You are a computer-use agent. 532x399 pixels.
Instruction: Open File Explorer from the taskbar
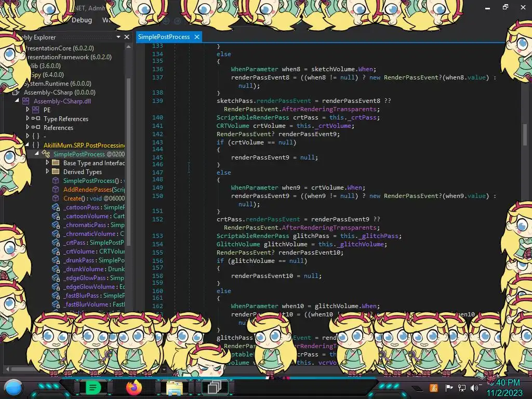175,388
